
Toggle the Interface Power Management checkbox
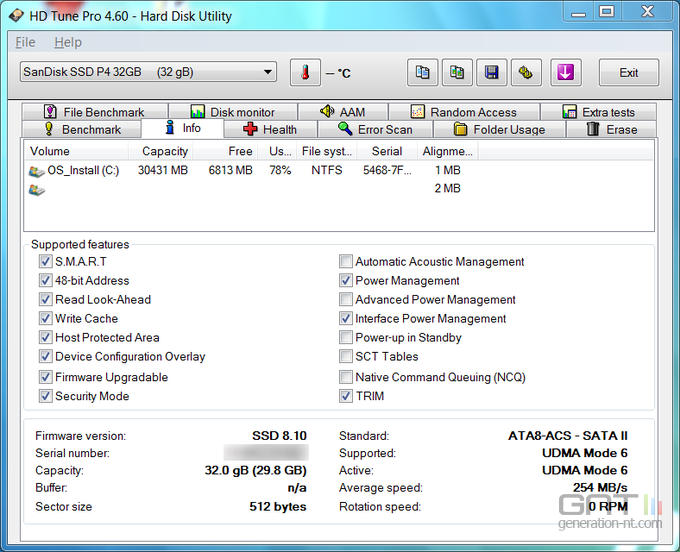[x=346, y=319]
